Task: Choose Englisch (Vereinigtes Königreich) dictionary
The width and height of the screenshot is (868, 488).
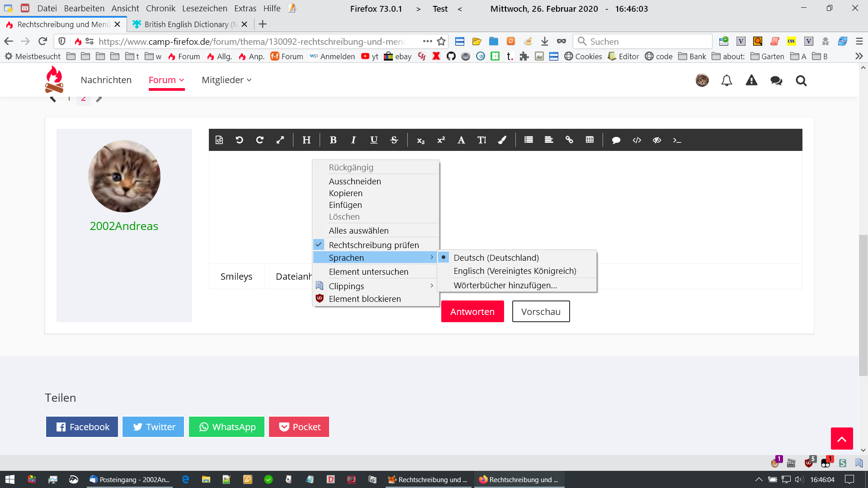Action: pyautogui.click(x=514, y=271)
